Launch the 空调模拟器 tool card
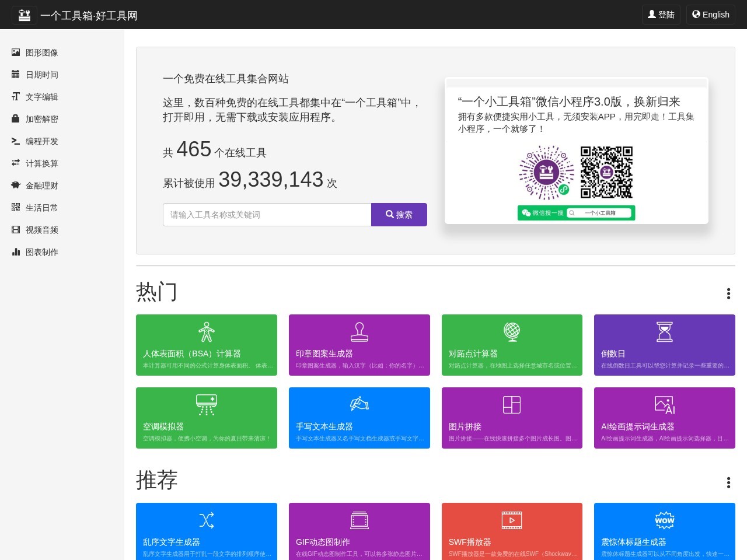 coord(207,418)
